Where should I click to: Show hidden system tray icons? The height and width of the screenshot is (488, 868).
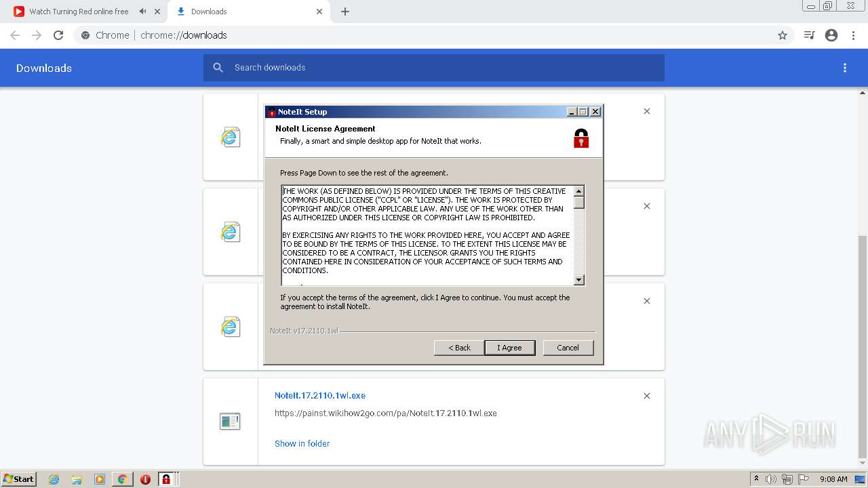click(756, 479)
